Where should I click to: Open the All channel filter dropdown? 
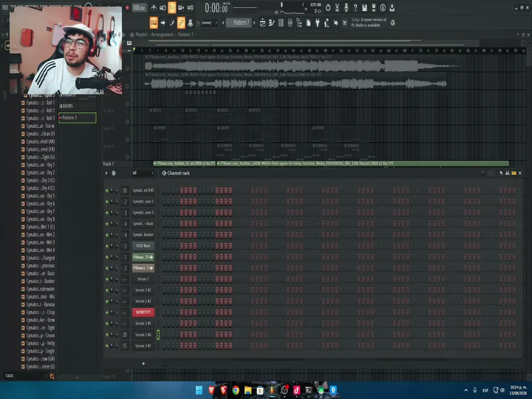point(142,173)
